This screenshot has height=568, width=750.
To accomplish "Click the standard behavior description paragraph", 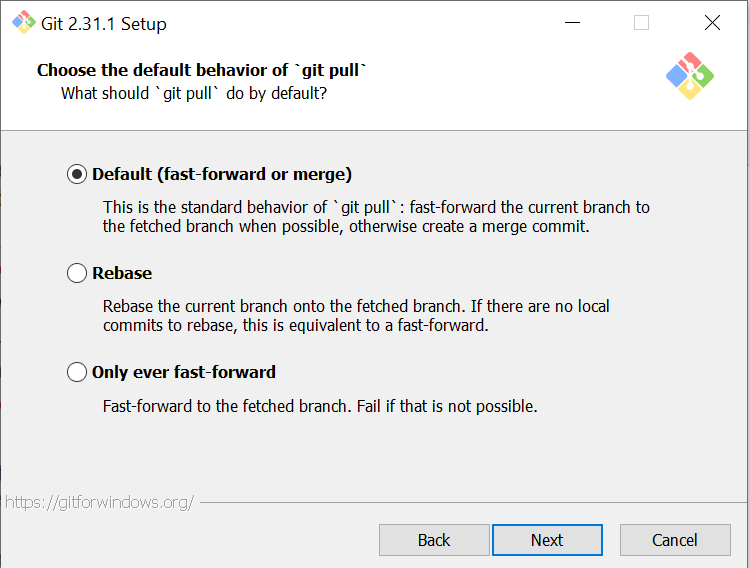I will (376, 217).
